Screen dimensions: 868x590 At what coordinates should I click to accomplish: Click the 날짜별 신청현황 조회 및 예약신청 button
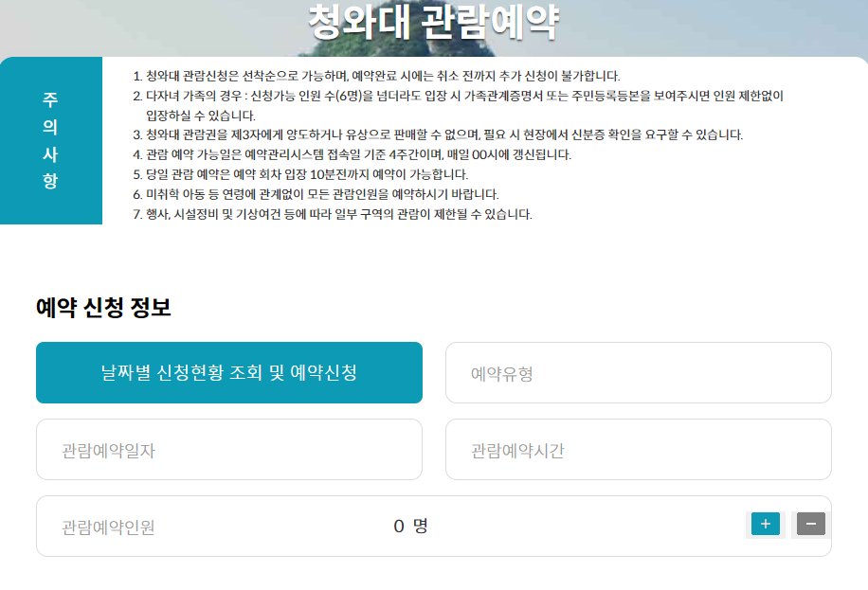point(229,372)
